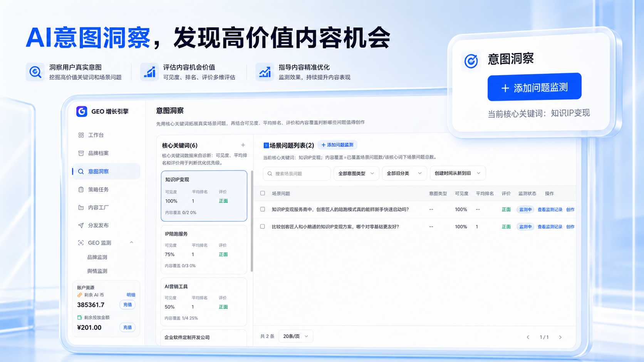Screen dimensions: 644x362
Task: Click the 分发发布 paper plane icon
Action: coord(81,225)
